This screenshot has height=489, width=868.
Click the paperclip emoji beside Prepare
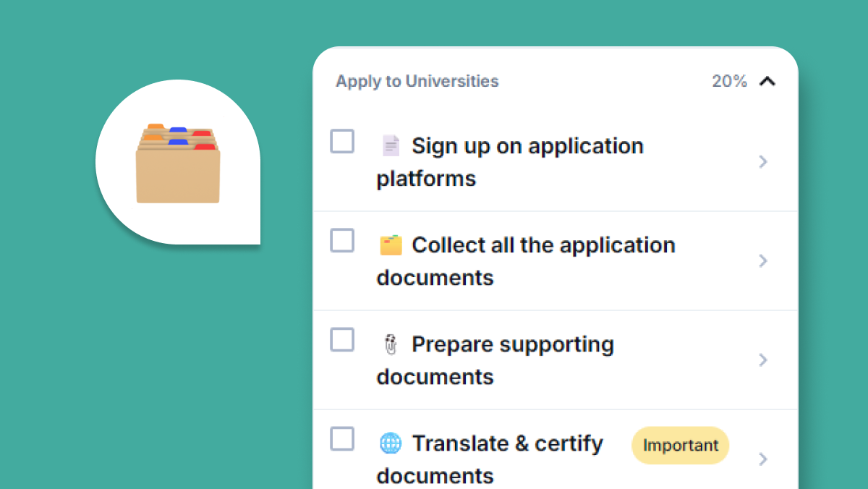click(x=391, y=345)
